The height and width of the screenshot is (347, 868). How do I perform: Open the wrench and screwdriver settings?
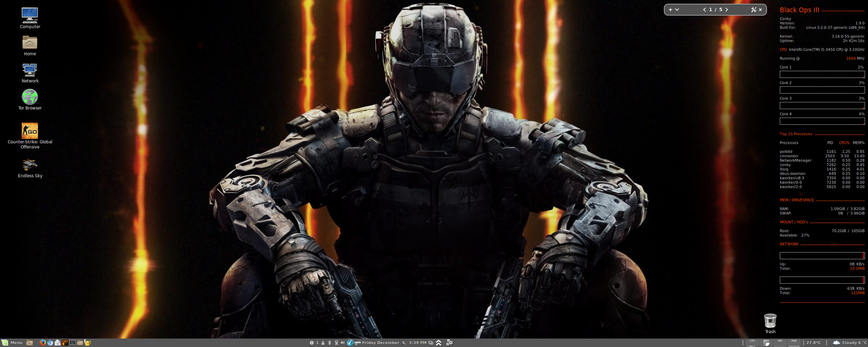pos(754,9)
